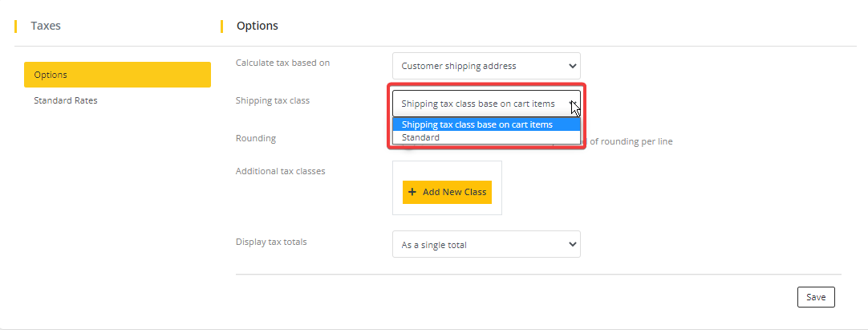
Task: Open the Calculate tax based on dropdown
Action: tap(485, 66)
